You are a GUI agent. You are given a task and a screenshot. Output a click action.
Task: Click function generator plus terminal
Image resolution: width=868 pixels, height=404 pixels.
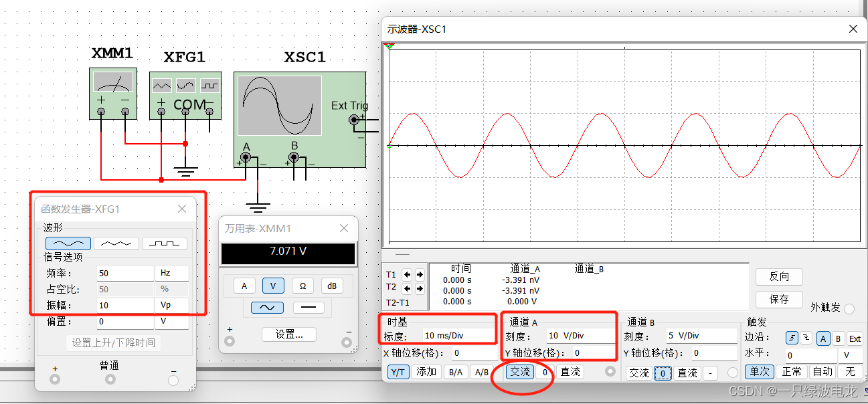click(55, 379)
